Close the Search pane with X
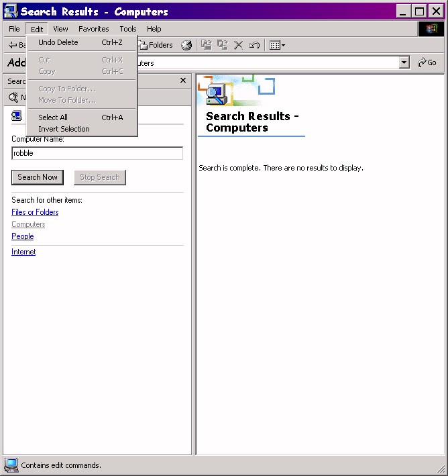This screenshot has height=476, width=448. tap(183, 81)
